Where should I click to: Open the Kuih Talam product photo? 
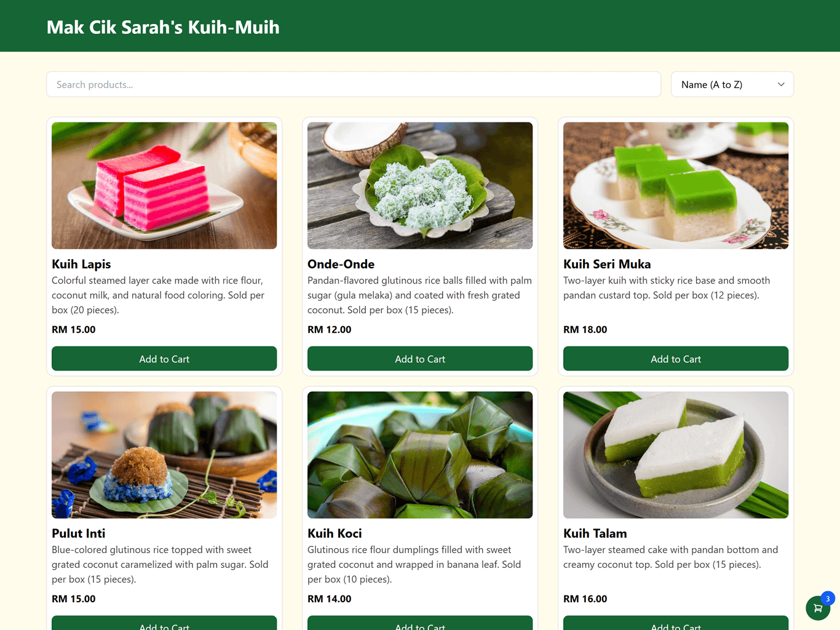(676, 455)
